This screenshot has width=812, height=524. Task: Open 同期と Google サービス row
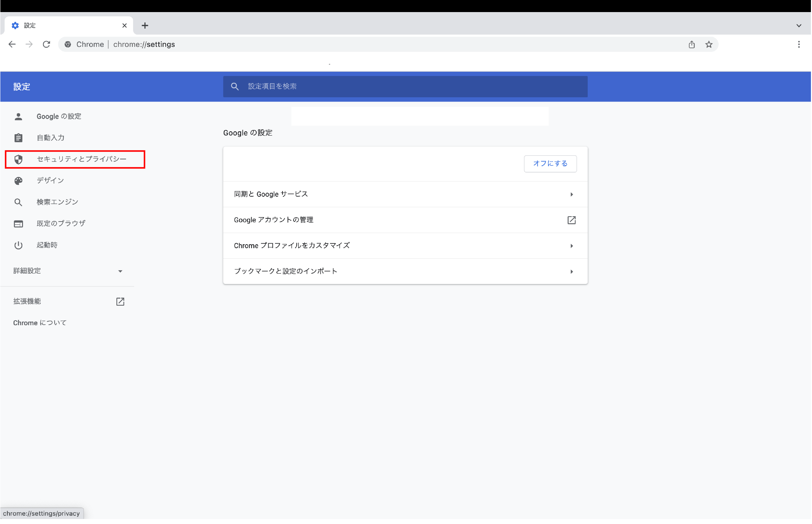405,194
